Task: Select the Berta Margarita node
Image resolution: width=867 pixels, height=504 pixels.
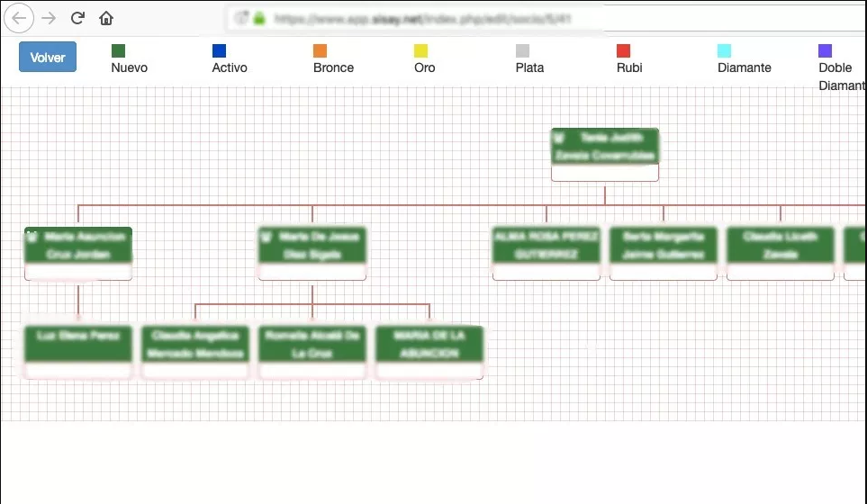Action: tap(664, 253)
